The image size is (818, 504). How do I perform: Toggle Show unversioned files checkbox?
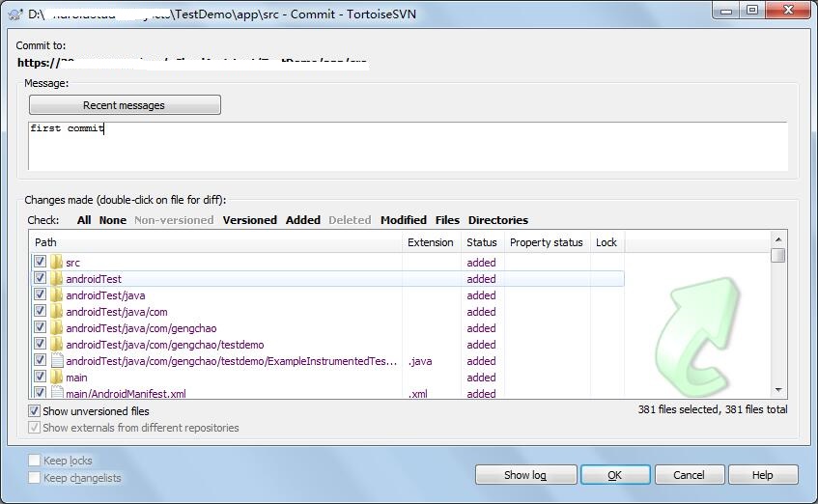[34, 411]
